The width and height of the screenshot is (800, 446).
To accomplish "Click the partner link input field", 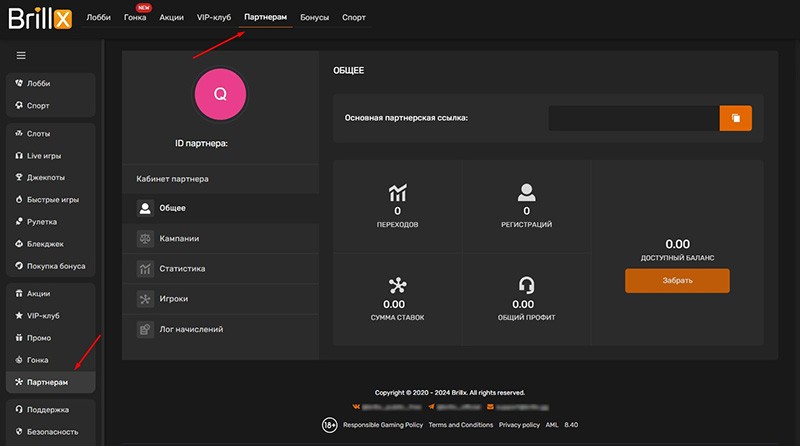I will (x=633, y=118).
